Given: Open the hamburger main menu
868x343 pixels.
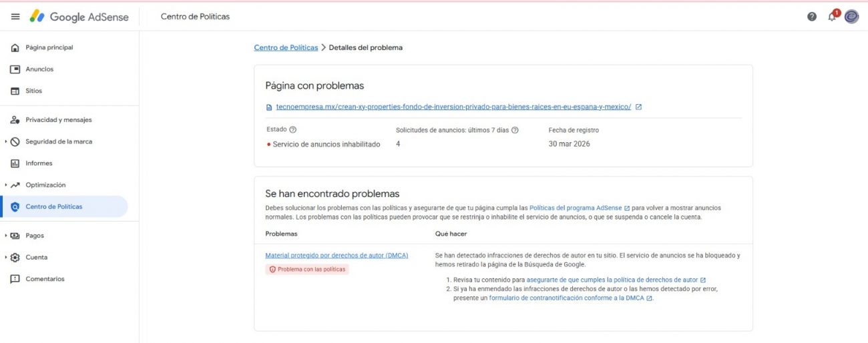Looking at the screenshot, I should click(x=15, y=17).
